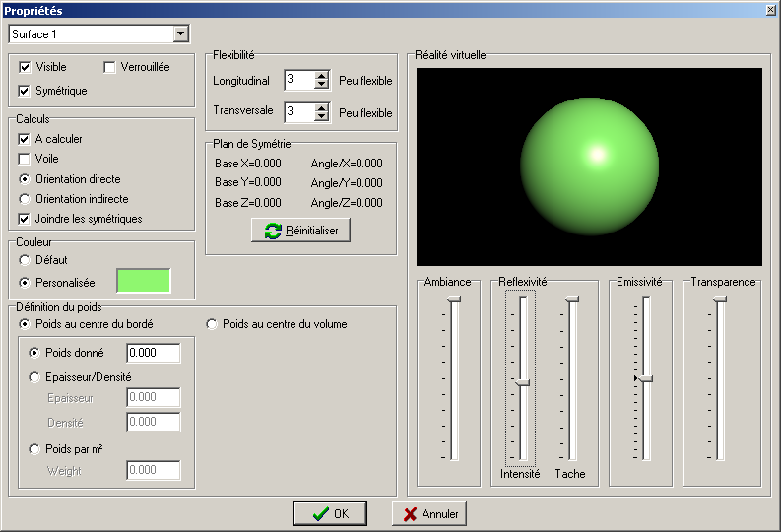Click the Poids donné value field
This screenshot has height=532, width=781.
coord(154,353)
